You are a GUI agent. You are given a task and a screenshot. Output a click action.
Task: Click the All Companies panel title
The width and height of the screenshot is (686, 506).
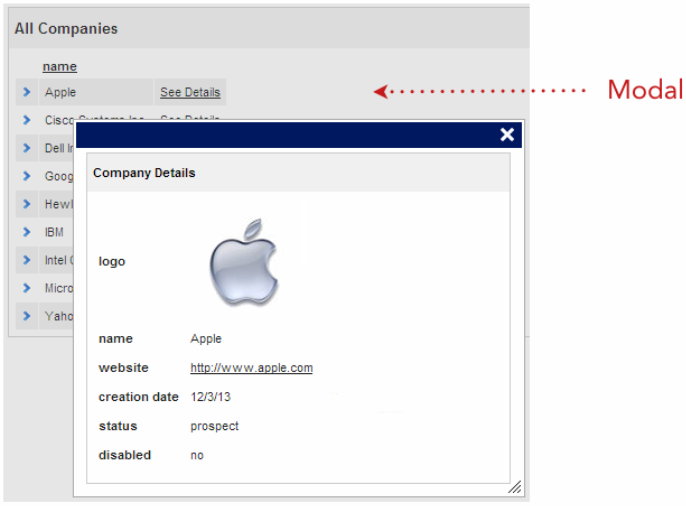point(66,29)
